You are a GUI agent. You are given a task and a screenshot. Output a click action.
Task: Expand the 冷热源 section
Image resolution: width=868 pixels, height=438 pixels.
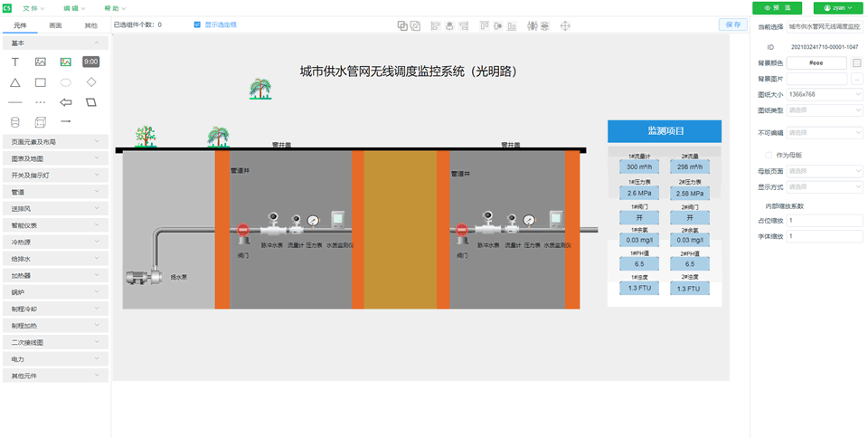[55, 242]
